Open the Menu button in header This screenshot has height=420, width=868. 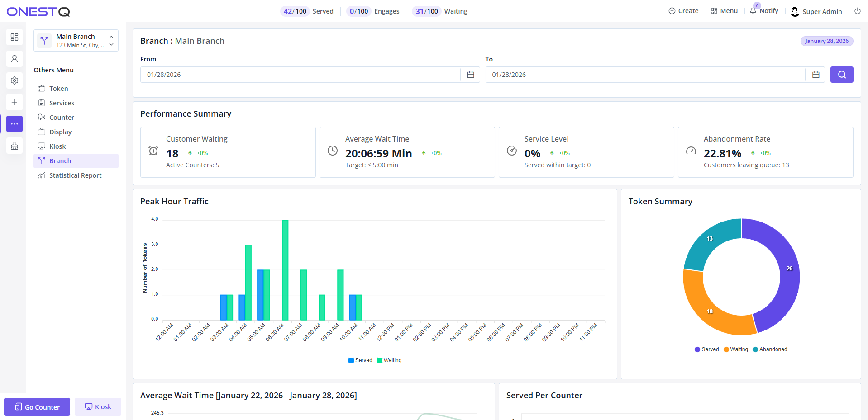coord(724,11)
